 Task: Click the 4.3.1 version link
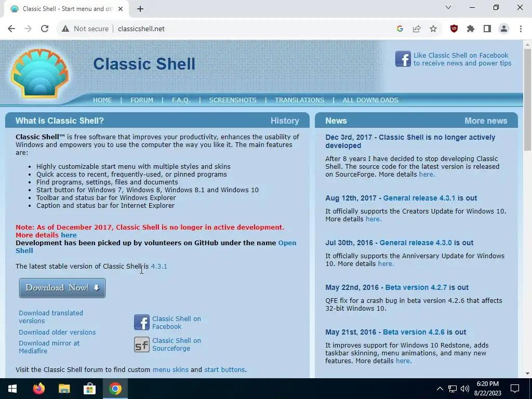click(159, 267)
